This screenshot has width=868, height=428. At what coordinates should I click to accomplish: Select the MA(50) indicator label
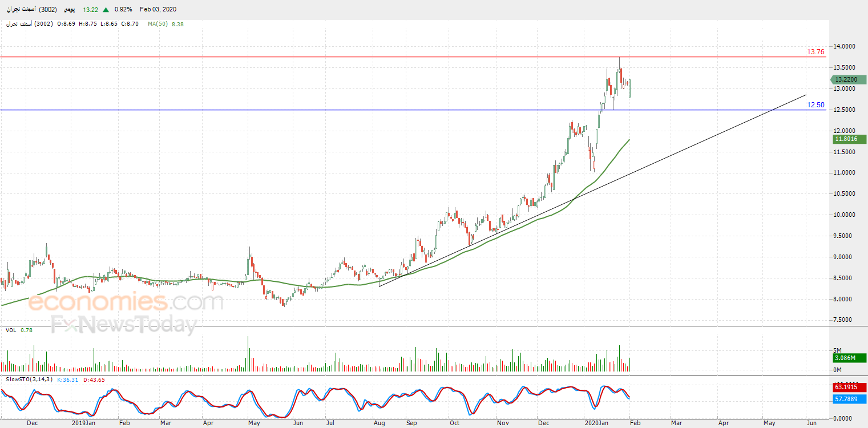[157, 24]
